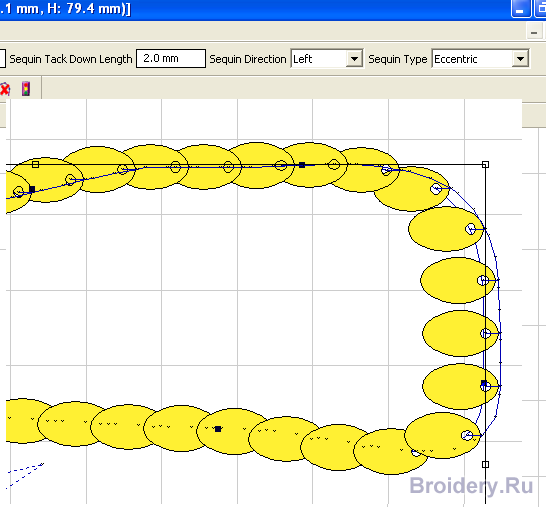Open the Sequin Direction dropdown arrow
The height and width of the screenshot is (507, 546).
(x=354, y=59)
